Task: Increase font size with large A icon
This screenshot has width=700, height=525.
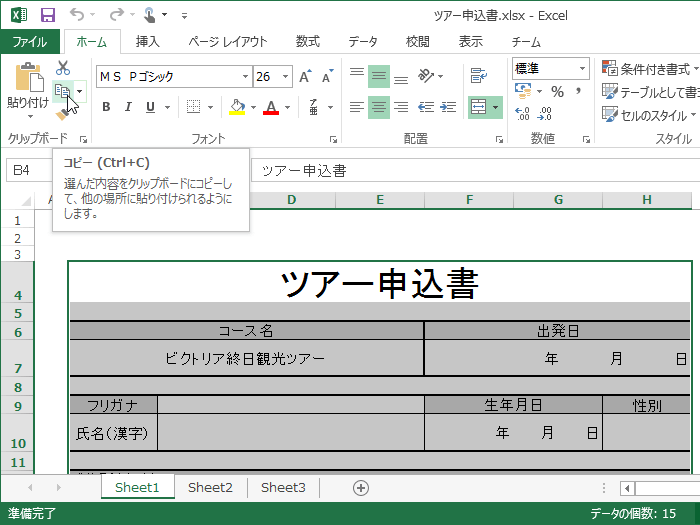Action: pyautogui.click(x=305, y=76)
